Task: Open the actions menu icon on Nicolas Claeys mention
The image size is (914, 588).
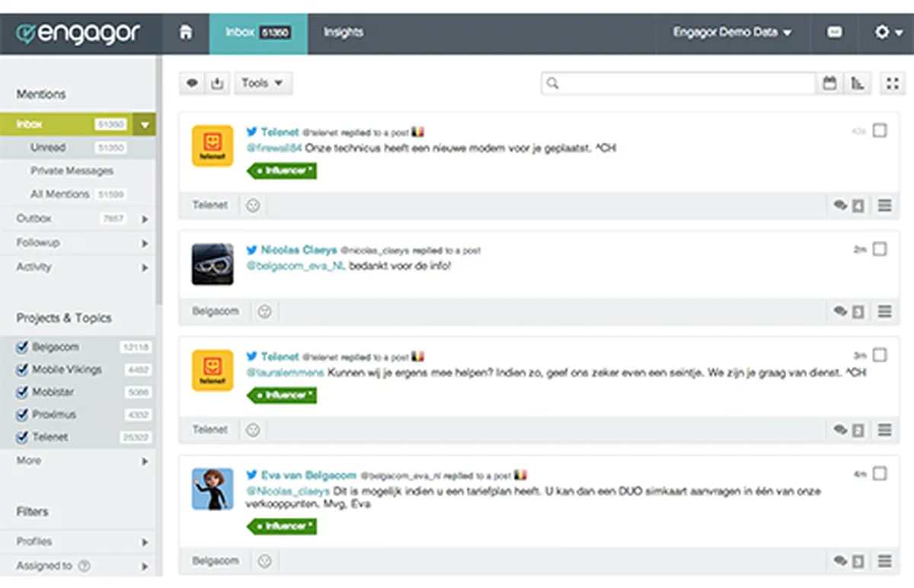Action: coord(884,311)
